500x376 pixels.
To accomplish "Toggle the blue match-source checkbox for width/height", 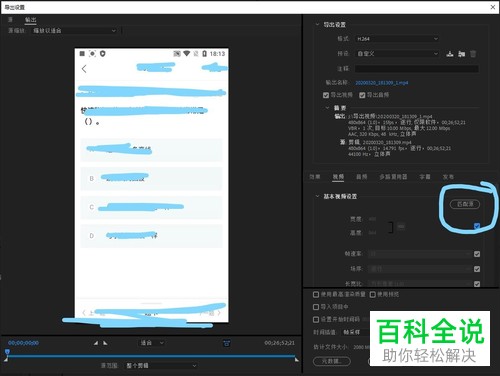I will tap(477, 226).
